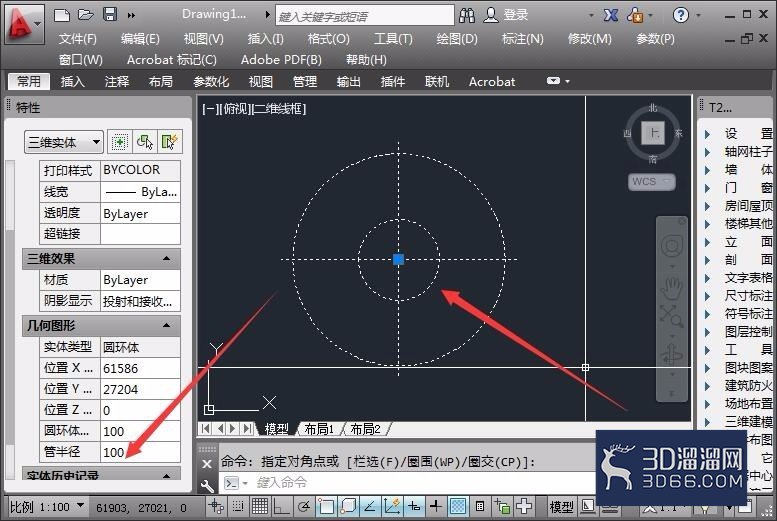Open the 绘图(D) menu
The height and width of the screenshot is (521, 777).
(x=456, y=39)
